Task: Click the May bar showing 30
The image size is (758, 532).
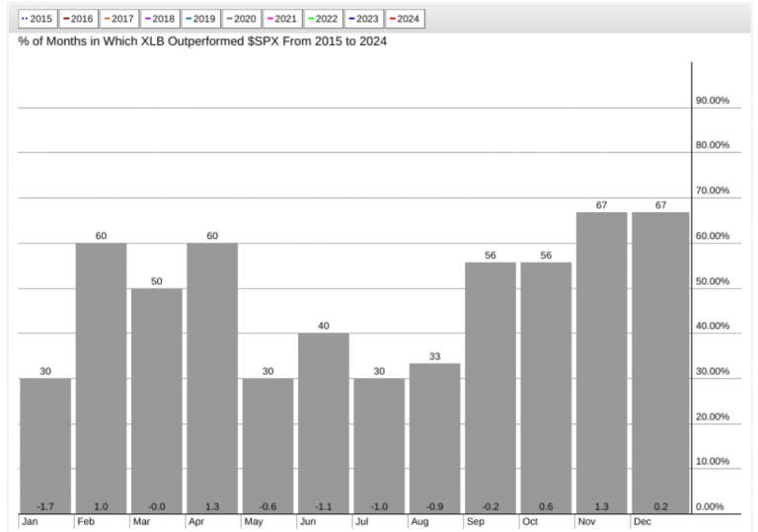Action: pos(267,446)
